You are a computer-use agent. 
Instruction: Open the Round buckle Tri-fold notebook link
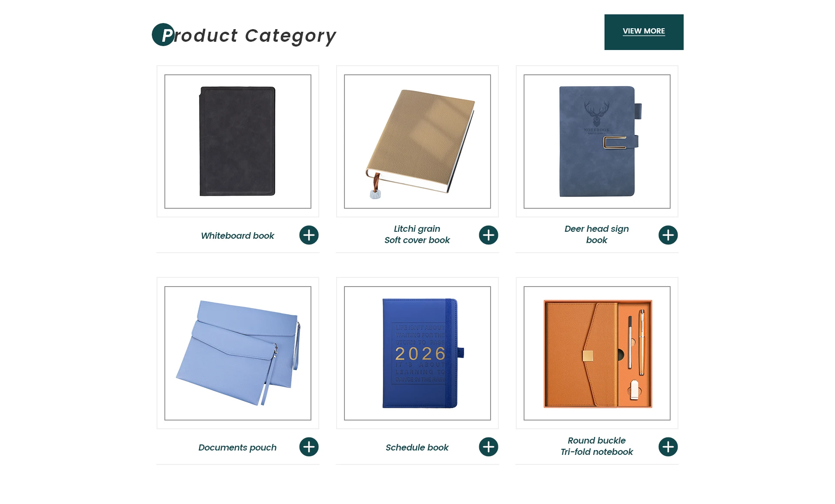pos(597,446)
